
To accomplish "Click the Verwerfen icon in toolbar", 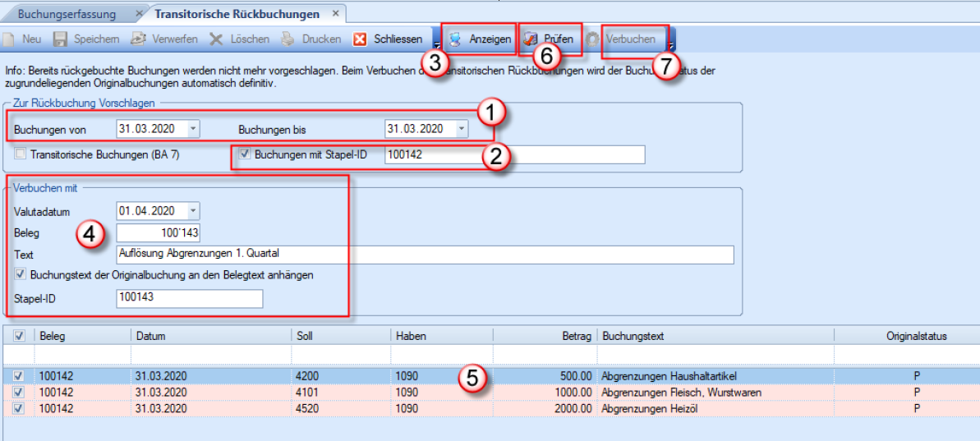I will [138, 39].
